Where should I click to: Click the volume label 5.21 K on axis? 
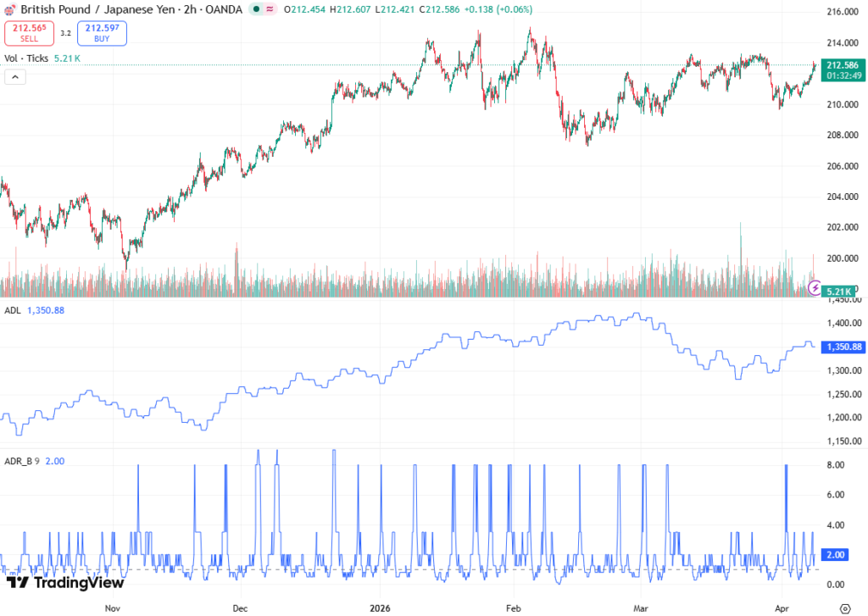click(x=843, y=291)
